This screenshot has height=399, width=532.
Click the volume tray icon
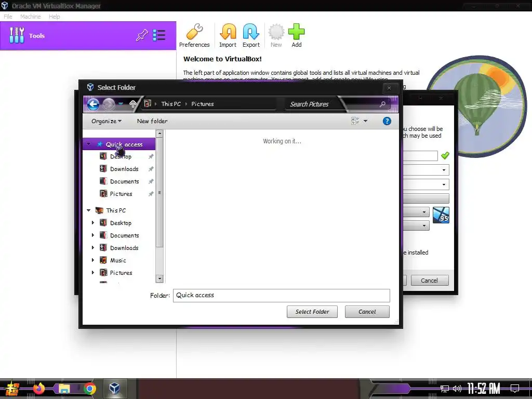click(x=457, y=389)
